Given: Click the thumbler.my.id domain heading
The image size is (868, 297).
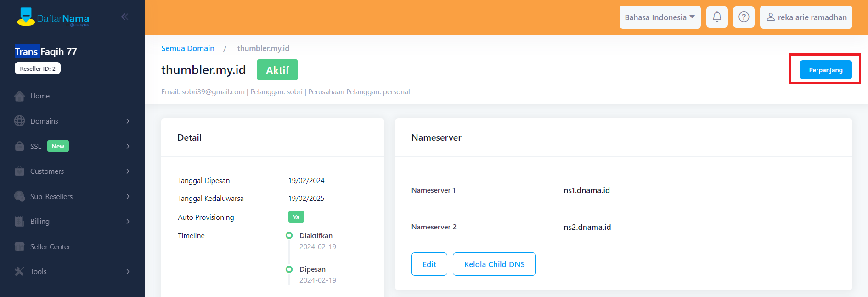Looking at the screenshot, I should 203,70.
